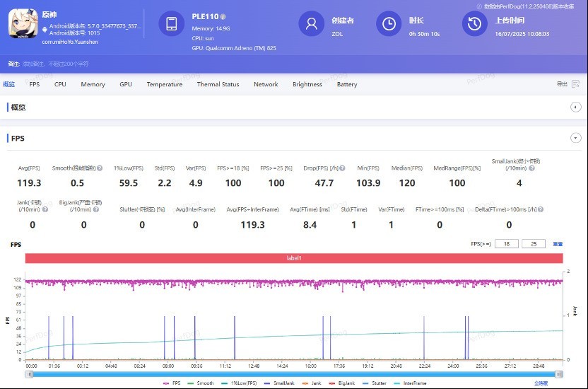This screenshot has width=588, height=389.
Task: Open the Temperature tab
Action: click(165, 84)
